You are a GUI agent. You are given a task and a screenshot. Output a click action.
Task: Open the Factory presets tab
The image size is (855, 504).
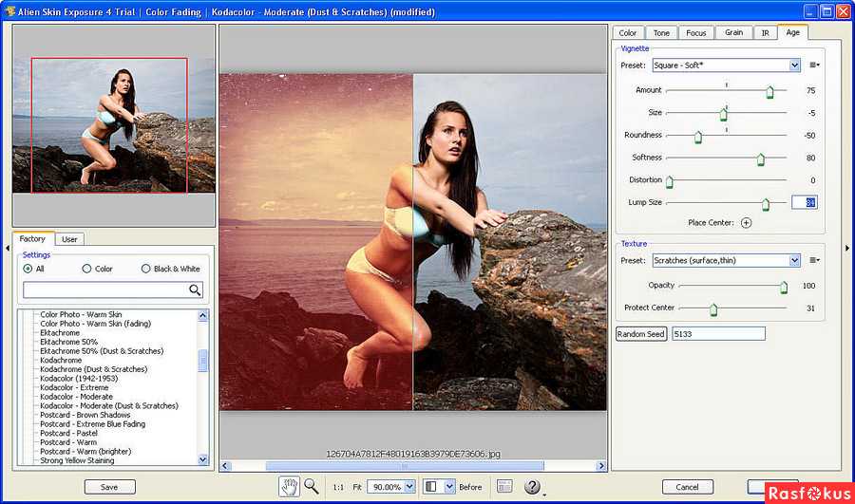32,238
